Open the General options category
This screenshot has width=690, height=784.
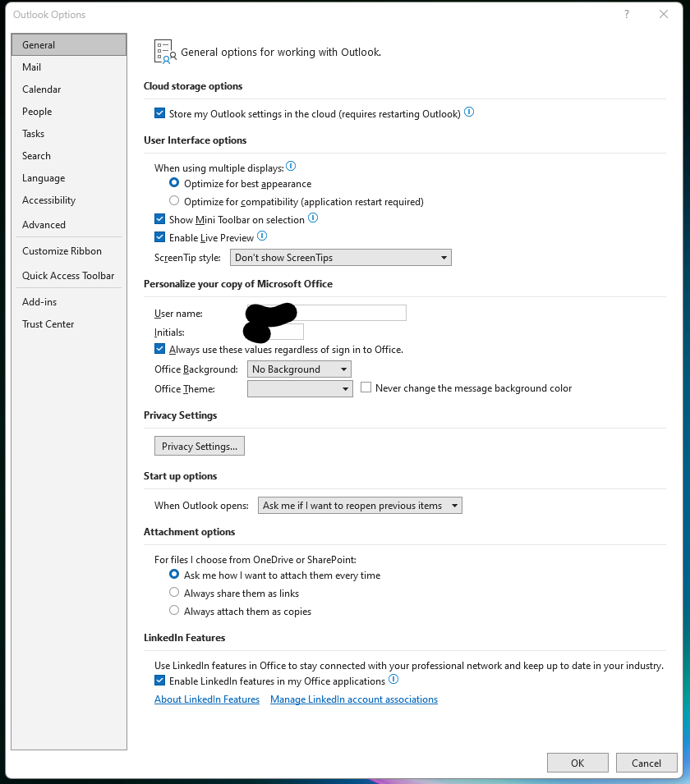(x=69, y=45)
